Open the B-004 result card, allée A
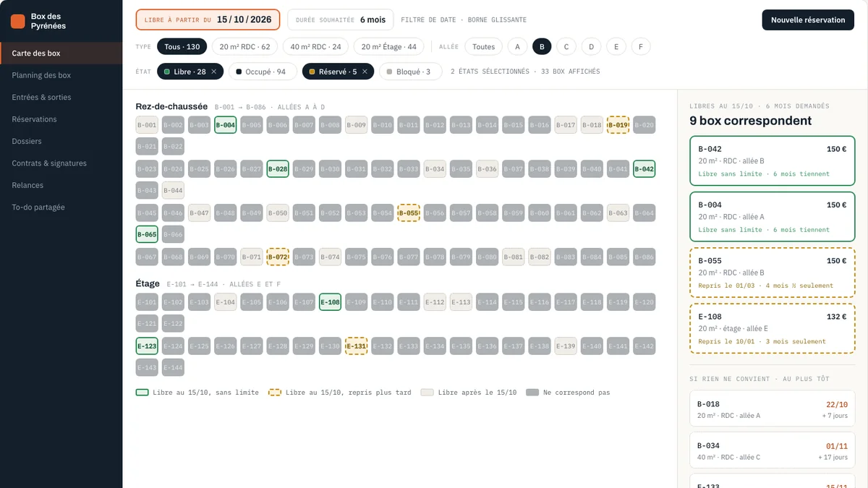The height and width of the screenshot is (488, 868). click(x=773, y=217)
